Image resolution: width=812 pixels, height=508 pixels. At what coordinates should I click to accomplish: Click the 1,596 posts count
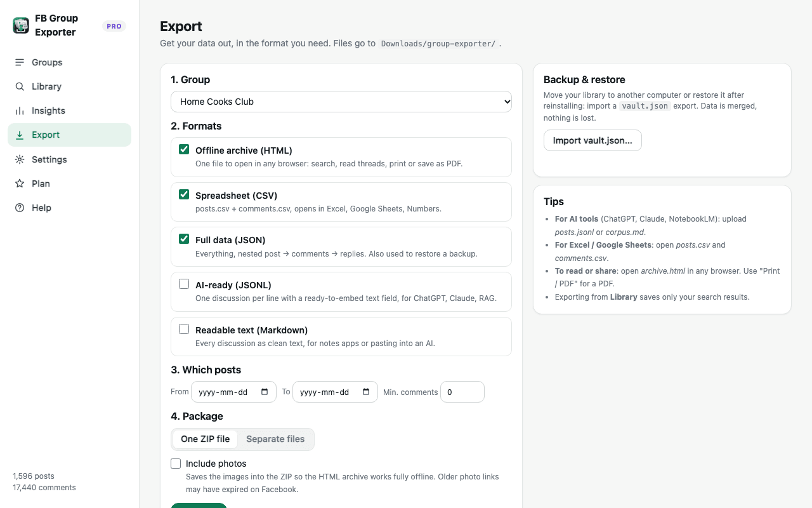(x=34, y=476)
